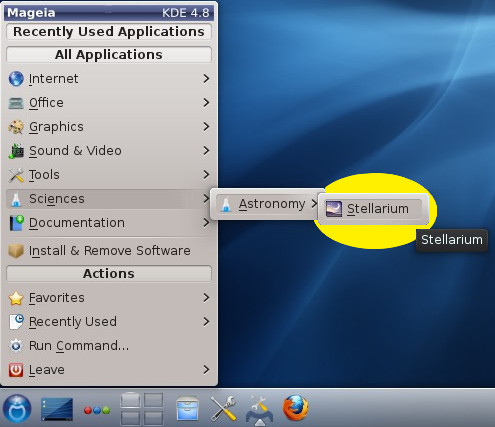Viewport: 495px width, 427px height.
Task: Select the virtual desktop pager widget
Action: (x=142, y=409)
